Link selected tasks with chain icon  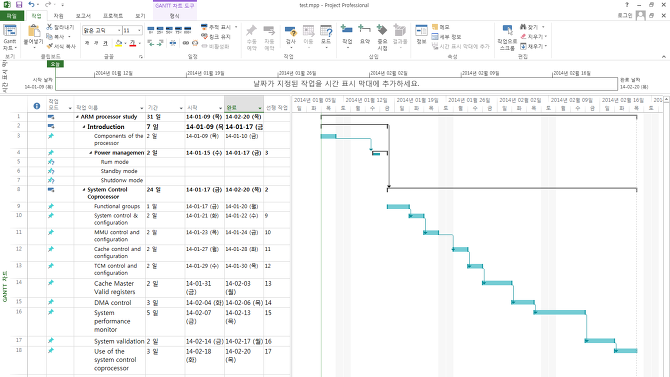[185, 43]
